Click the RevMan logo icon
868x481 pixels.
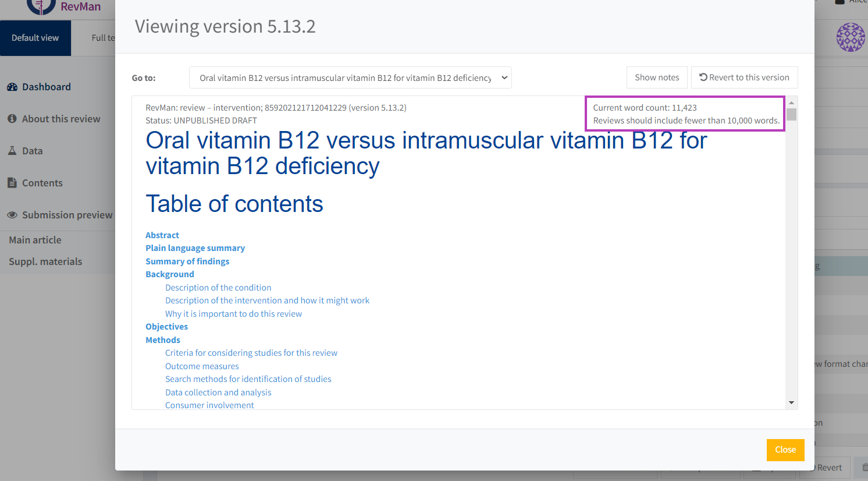[x=41, y=6]
